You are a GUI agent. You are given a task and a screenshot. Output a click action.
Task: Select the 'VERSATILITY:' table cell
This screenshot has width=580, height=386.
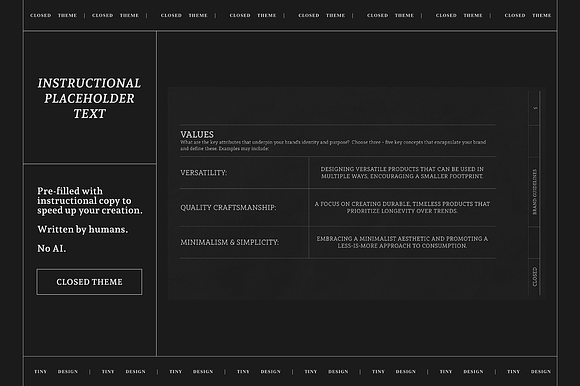pyautogui.click(x=244, y=173)
